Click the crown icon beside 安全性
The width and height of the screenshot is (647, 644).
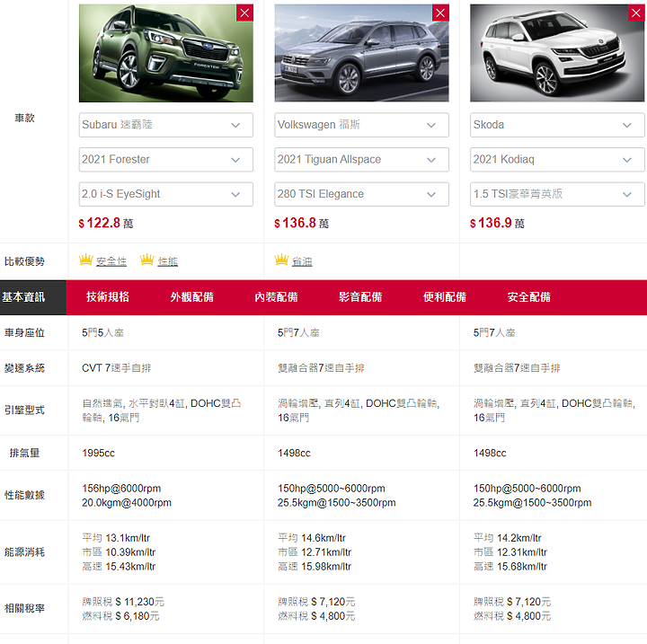[x=86, y=260]
